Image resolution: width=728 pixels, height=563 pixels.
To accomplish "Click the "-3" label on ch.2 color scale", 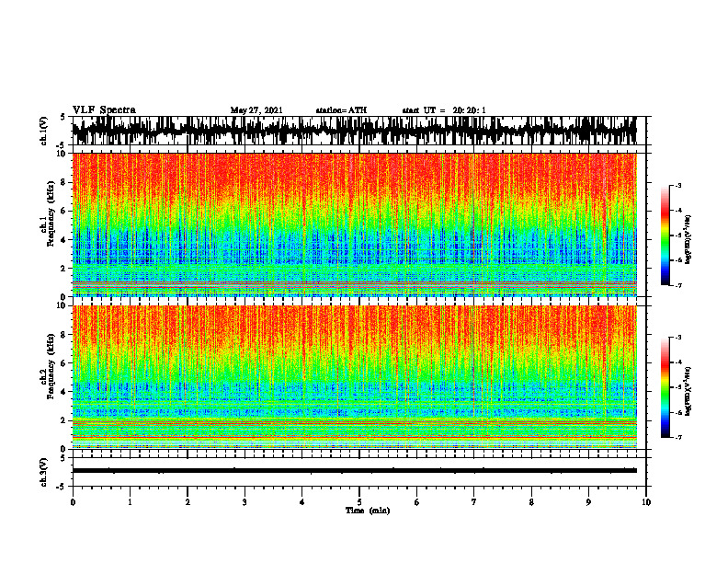I will tap(678, 338).
